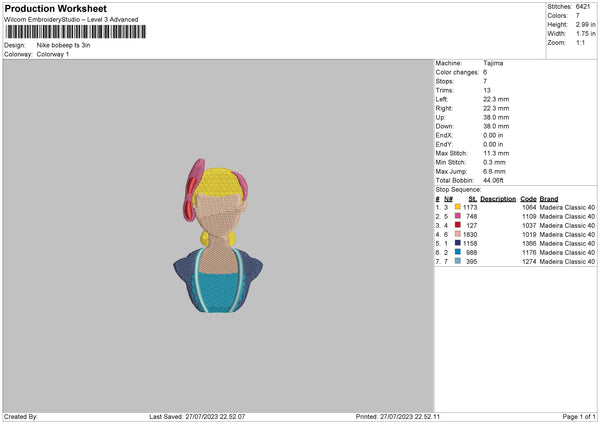The width and height of the screenshot is (600, 424).
Task: Click the Page 1 of 1 footer text
Action: [579, 416]
